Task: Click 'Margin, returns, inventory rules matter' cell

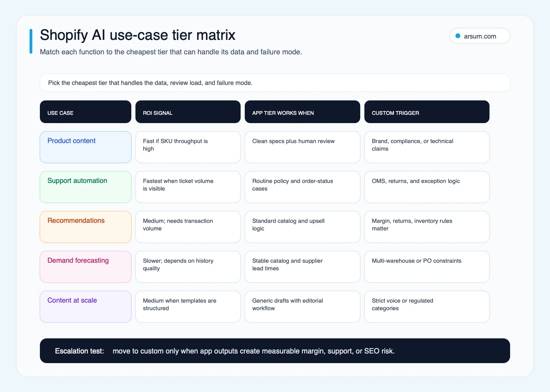Action: click(x=427, y=227)
